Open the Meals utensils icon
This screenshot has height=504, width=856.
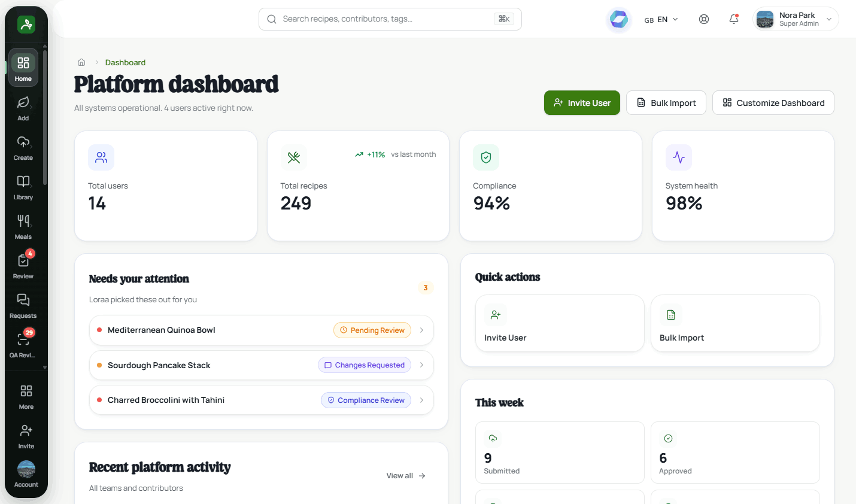[x=23, y=221]
